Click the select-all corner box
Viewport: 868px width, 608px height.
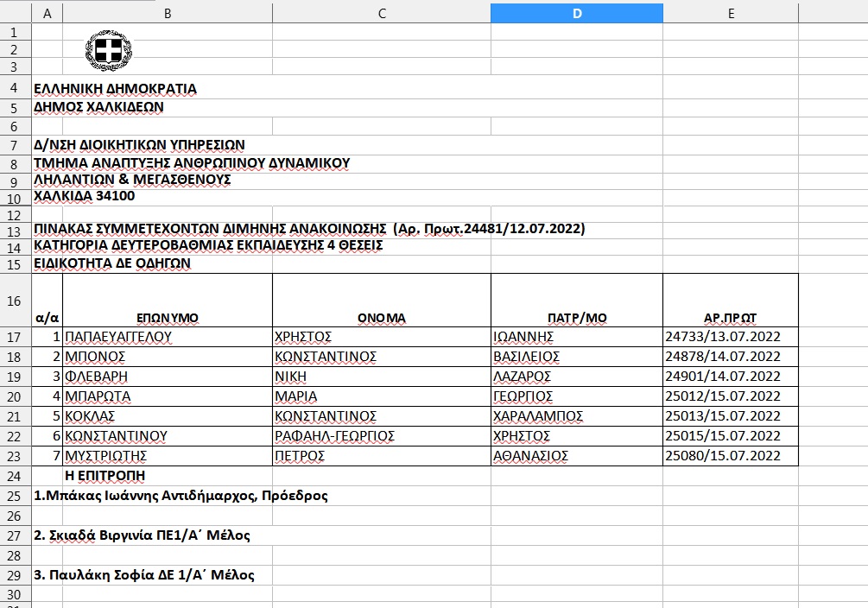tap(15, 13)
